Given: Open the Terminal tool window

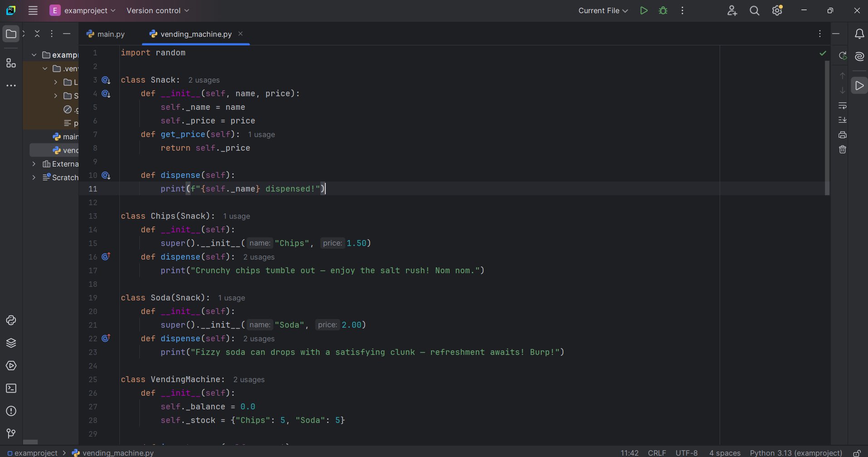Looking at the screenshot, I should 11,388.
